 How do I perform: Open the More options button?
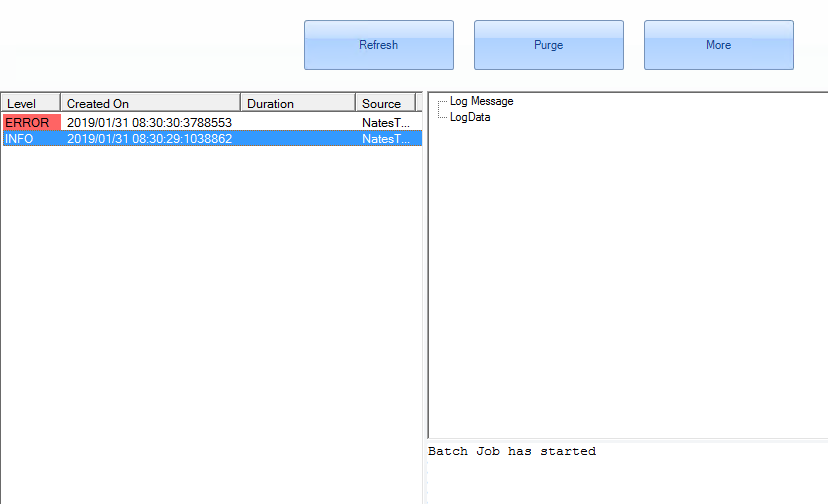click(x=719, y=45)
